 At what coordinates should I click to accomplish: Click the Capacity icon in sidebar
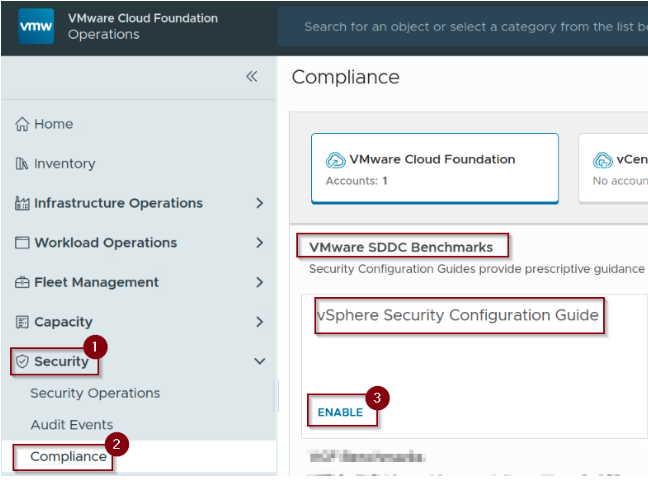(x=22, y=322)
